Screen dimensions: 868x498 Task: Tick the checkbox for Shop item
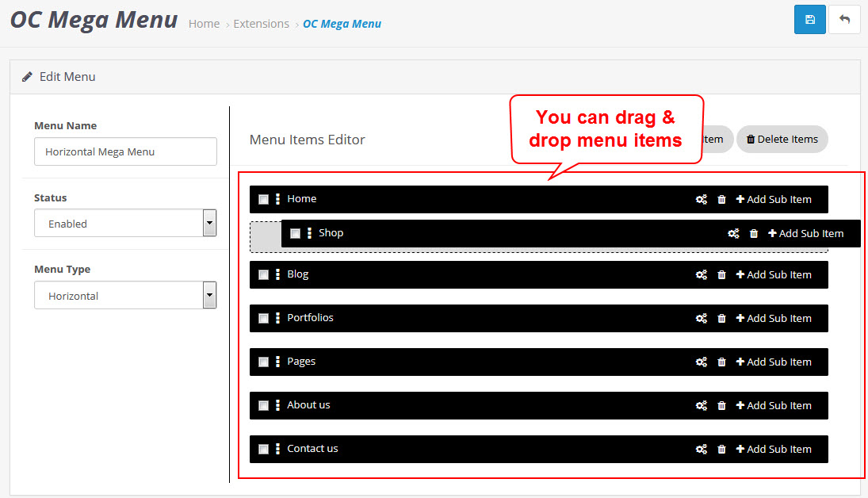(x=295, y=234)
